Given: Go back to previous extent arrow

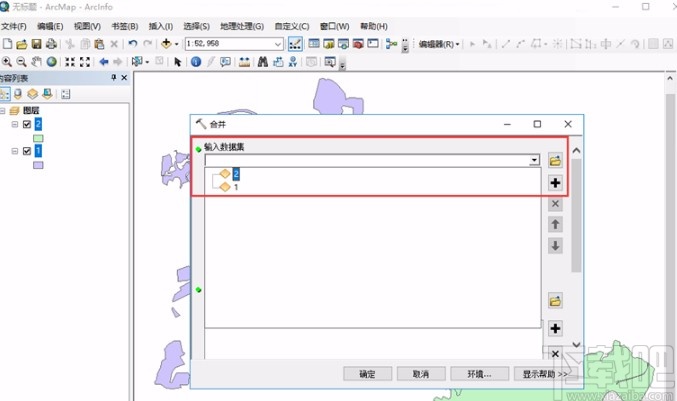Looking at the screenshot, I should click(x=104, y=62).
